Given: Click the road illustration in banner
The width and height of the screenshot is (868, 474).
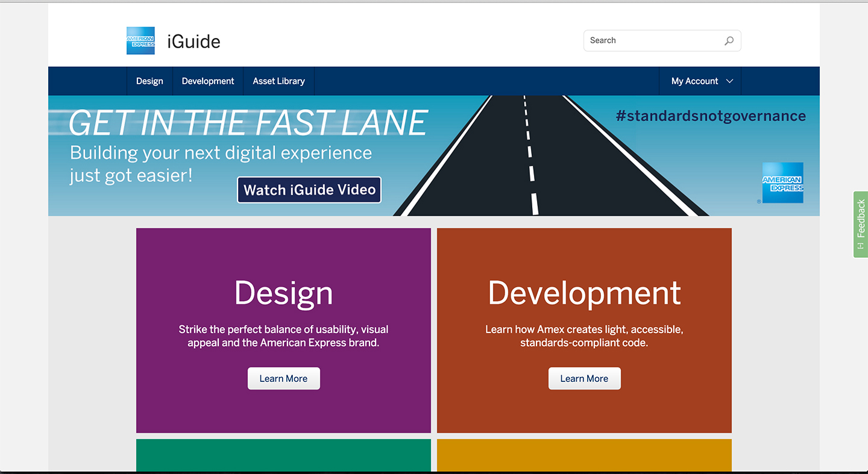Looking at the screenshot, I should tap(552, 155).
